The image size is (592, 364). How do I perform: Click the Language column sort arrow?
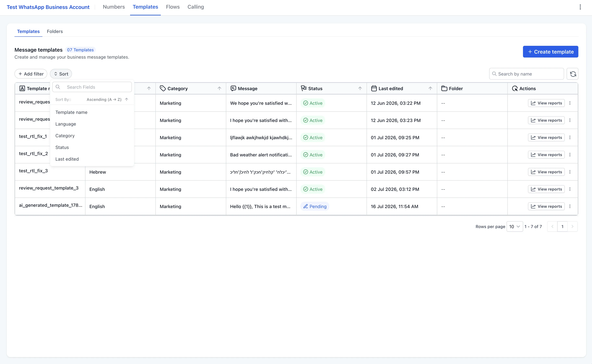pyautogui.click(x=149, y=88)
